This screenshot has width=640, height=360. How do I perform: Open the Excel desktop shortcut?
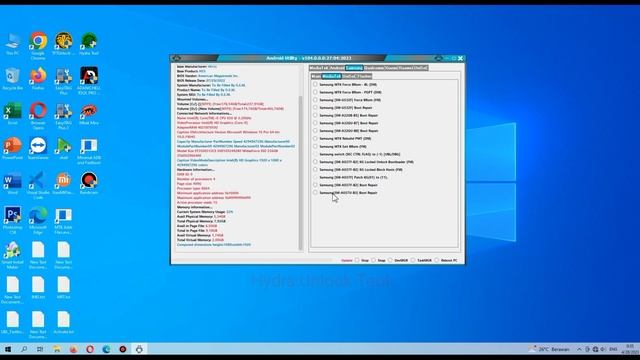(x=13, y=113)
